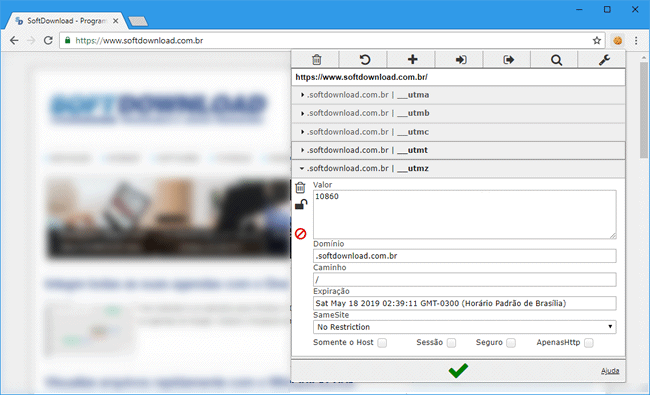Expand the __utmb cookie row
This screenshot has height=395, width=650.
pos(458,113)
